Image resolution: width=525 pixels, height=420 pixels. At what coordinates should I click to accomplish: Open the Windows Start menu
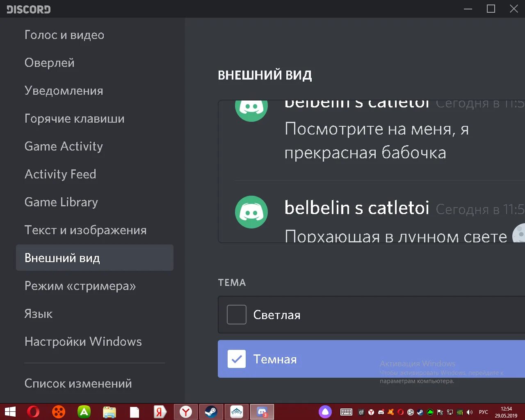click(10, 412)
